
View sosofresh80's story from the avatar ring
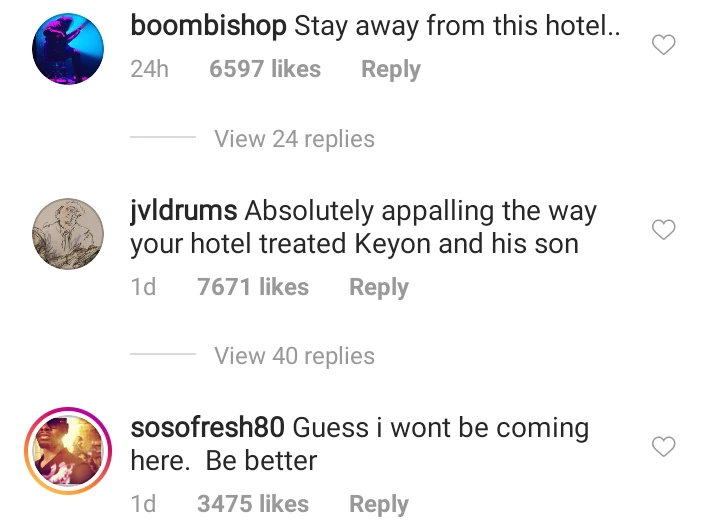coord(68,451)
